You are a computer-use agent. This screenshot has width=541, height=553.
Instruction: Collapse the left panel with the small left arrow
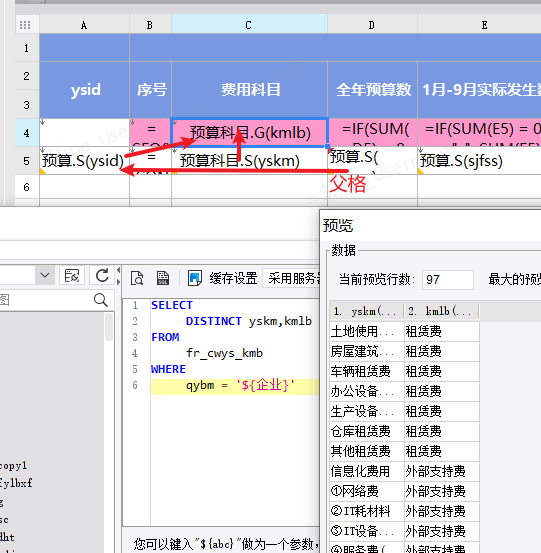pos(118,270)
